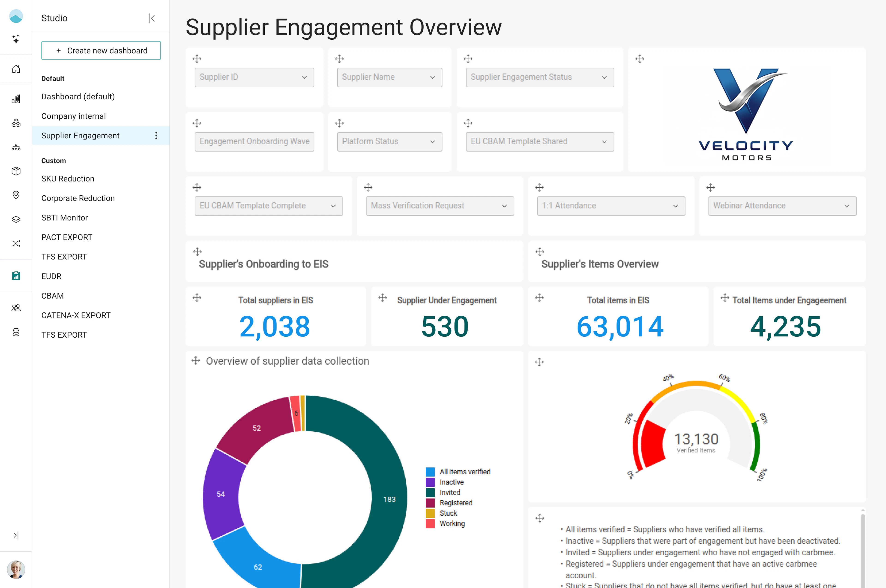The height and width of the screenshot is (588, 886).
Task: Click Create new dashboard button
Action: tap(101, 51)
